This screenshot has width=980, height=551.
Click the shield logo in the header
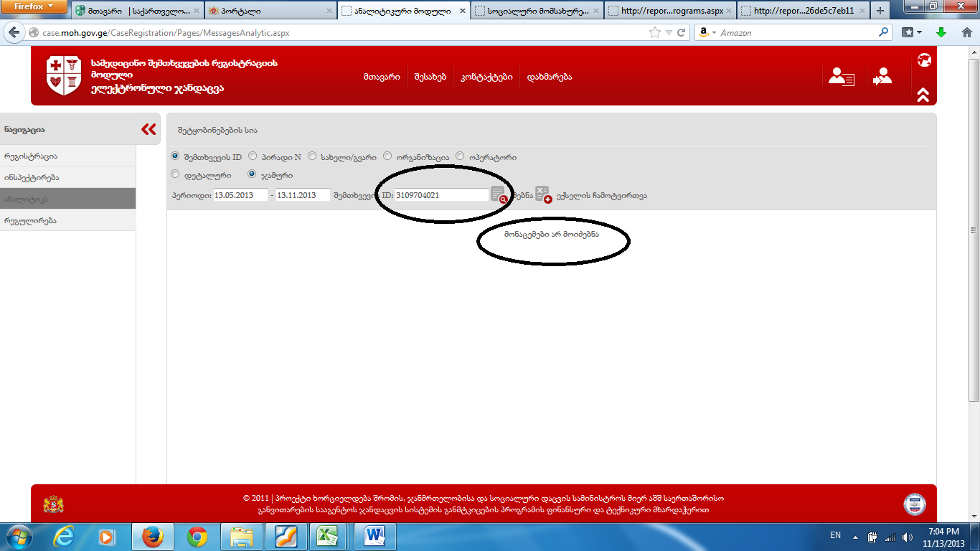click(x=64, y=77)
